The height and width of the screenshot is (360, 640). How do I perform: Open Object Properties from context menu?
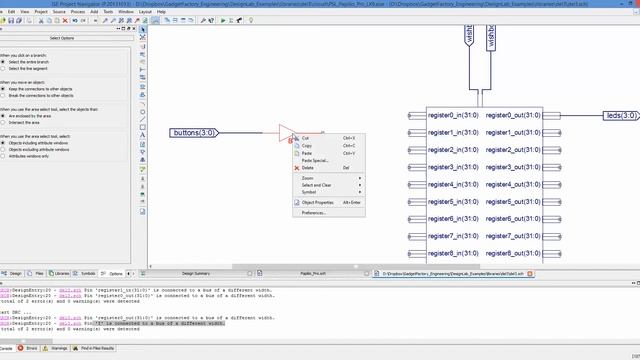329,202
